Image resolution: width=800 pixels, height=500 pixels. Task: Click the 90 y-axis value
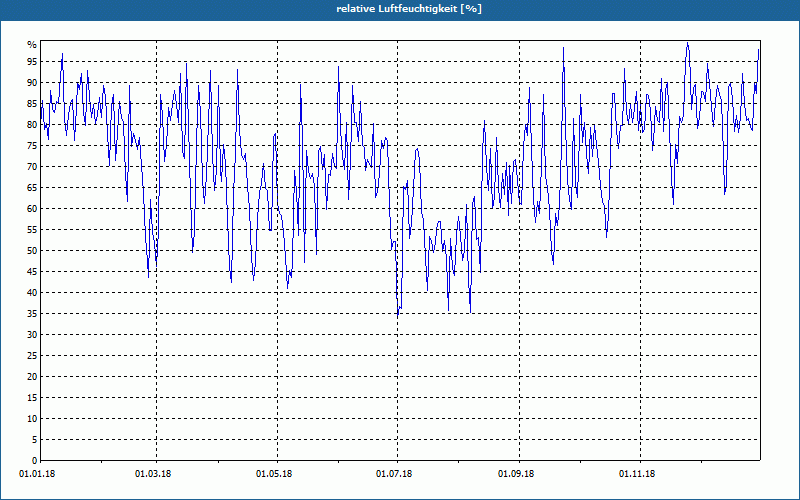(32, 83)
